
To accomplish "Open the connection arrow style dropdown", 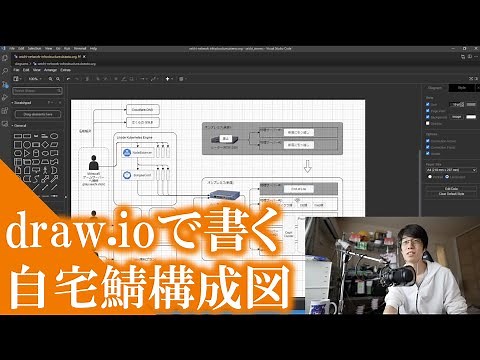I will tap(144, 79).
